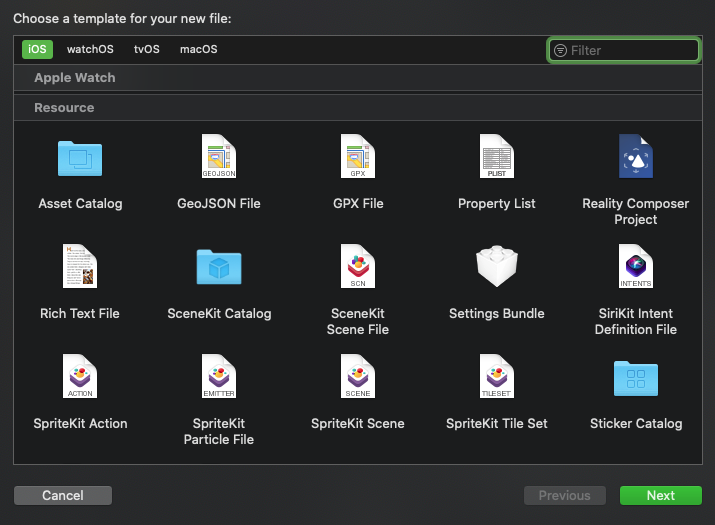Select the SpriteKit Tile Set icon

[497, 376]
